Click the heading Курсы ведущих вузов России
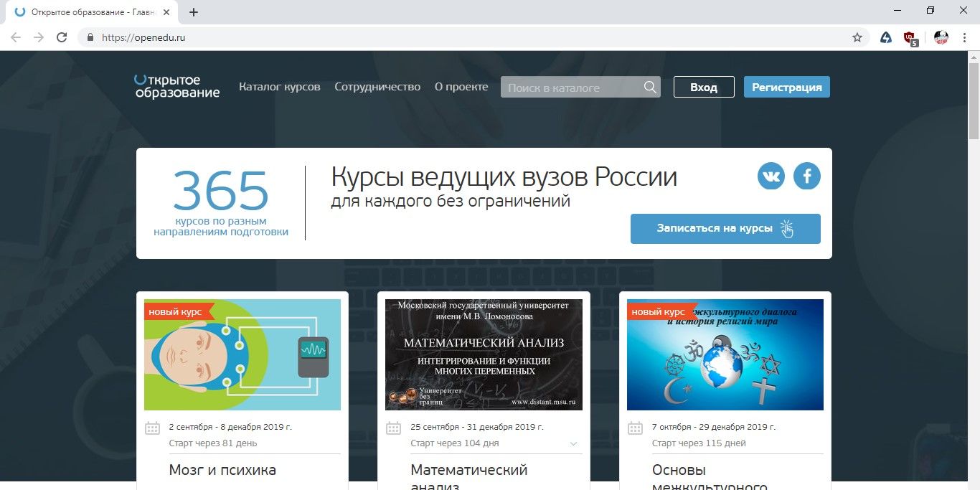Screen dimensions: 980x490 504,176
